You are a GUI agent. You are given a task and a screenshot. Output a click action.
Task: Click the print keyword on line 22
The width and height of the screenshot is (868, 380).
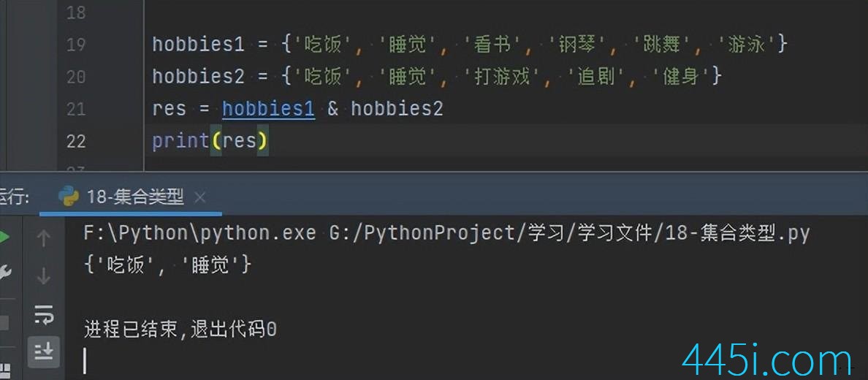click(x=180, y=140)
